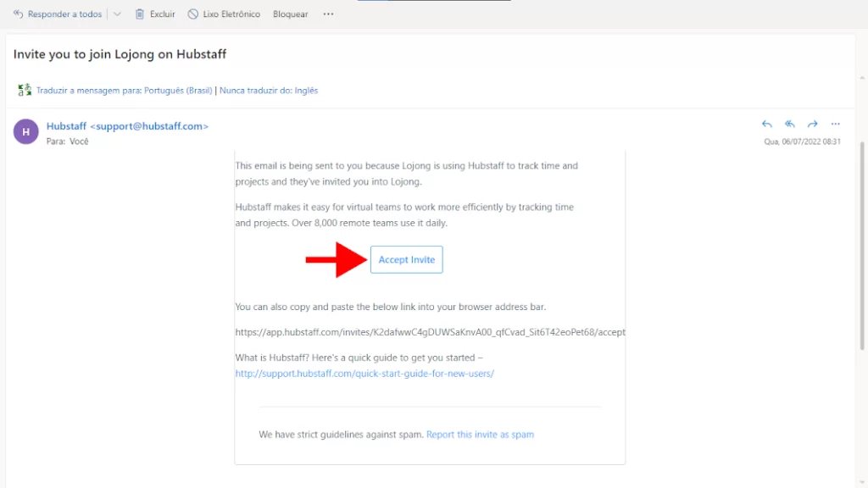Open sender Hubstaff support@hubstaff.com
Screen dimensions: 868x488
(x=127, y=126)
